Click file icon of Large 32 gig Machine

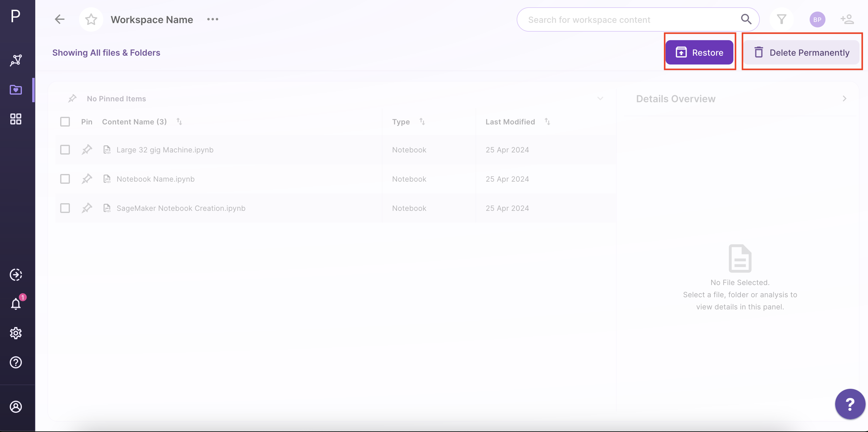tap(107, 150)
